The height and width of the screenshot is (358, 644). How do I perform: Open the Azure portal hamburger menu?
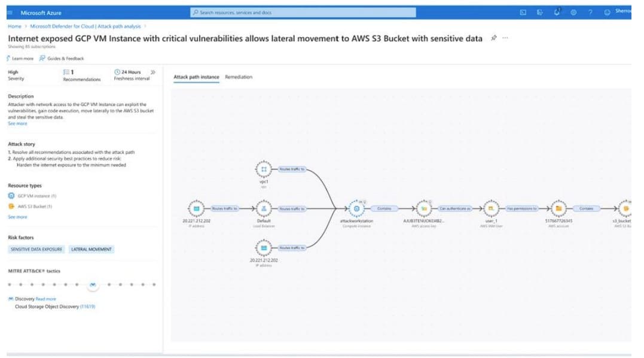pos(10,13)
